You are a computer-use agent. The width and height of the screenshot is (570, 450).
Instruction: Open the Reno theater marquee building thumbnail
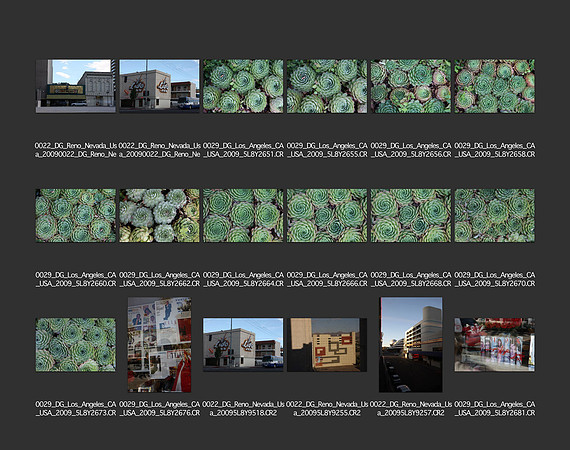tap(76, 86)
